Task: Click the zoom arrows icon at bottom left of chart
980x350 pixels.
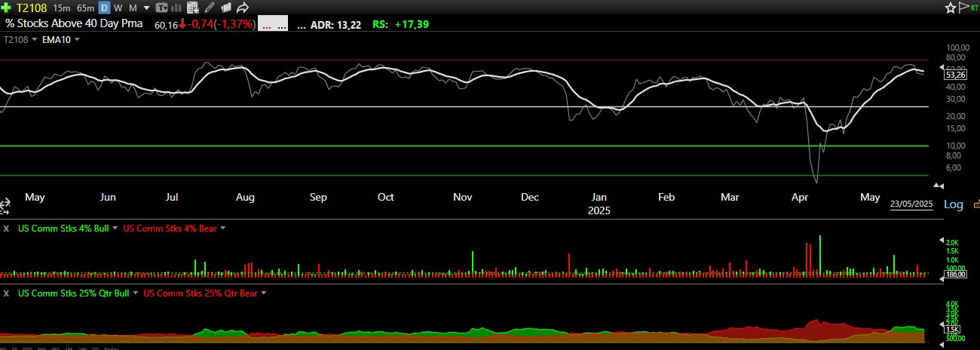Action: click(5, 204)
